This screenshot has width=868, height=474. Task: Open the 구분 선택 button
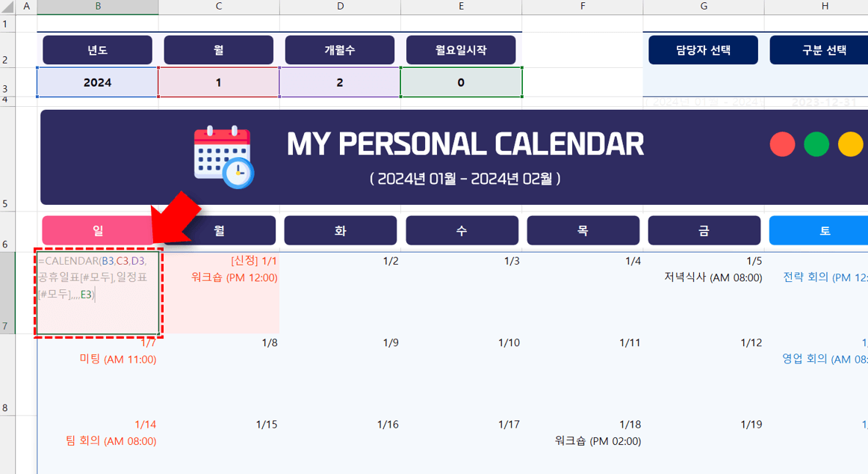point(824,50)
